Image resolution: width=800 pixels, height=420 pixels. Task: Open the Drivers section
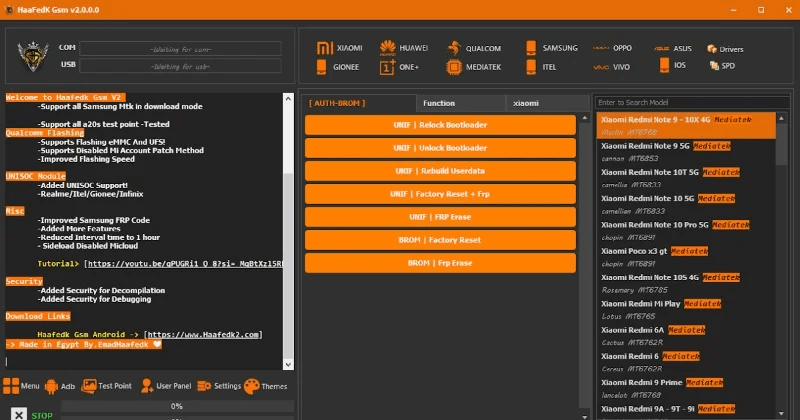[711, 48]
